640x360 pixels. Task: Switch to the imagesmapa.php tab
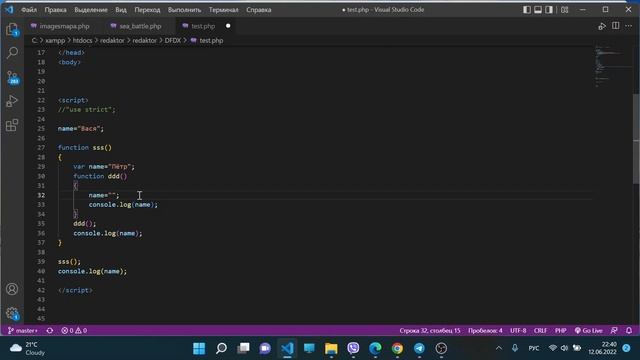click(60, 26)
